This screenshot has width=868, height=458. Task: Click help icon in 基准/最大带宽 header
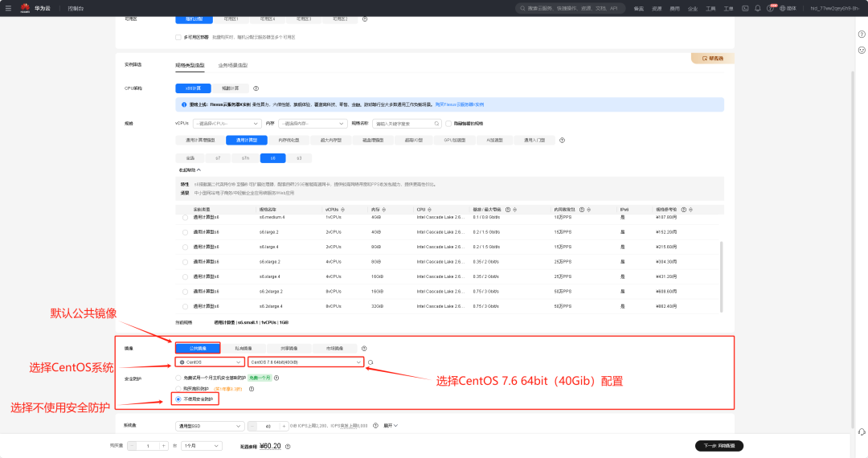[508, 210]
